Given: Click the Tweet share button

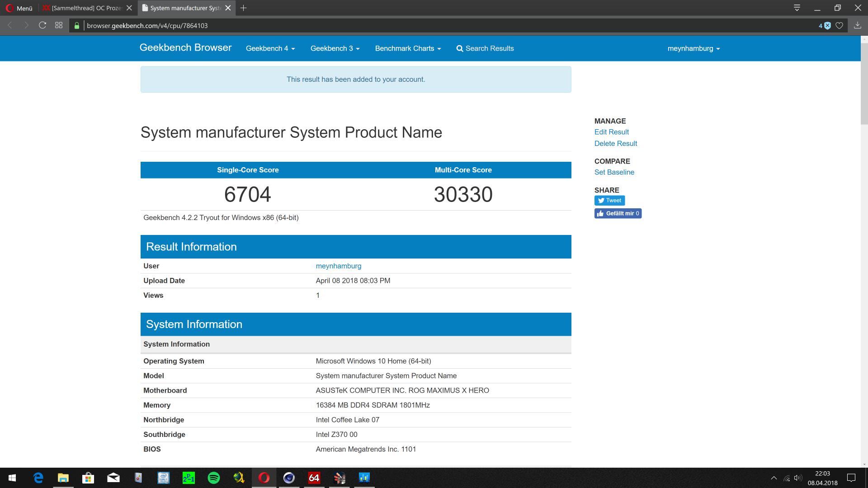Looking at the screenshot, I should click(x=609, y=201).
